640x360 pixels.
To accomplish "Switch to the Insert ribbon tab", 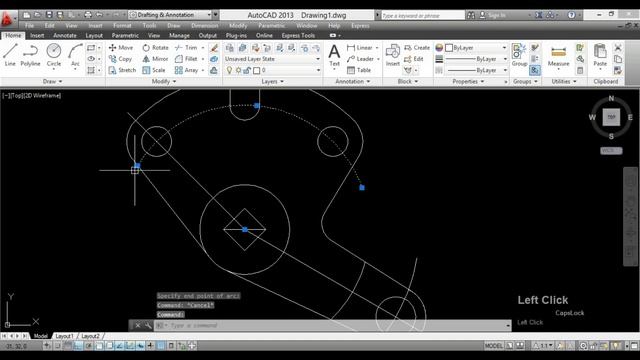I will pos(37,36).
